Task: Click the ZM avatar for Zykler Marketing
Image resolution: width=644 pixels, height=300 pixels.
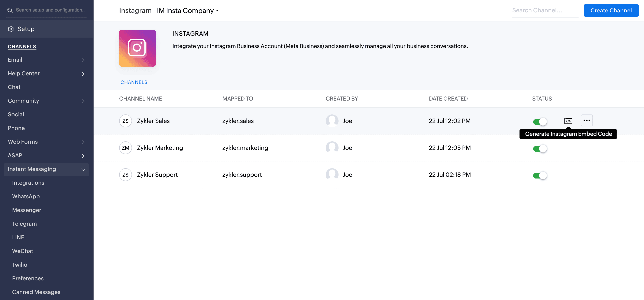Action: tap(125, 148)
